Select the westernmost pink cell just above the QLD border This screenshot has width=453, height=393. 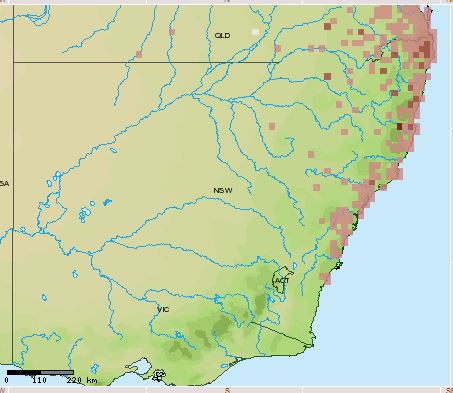(x=139, y=54)
